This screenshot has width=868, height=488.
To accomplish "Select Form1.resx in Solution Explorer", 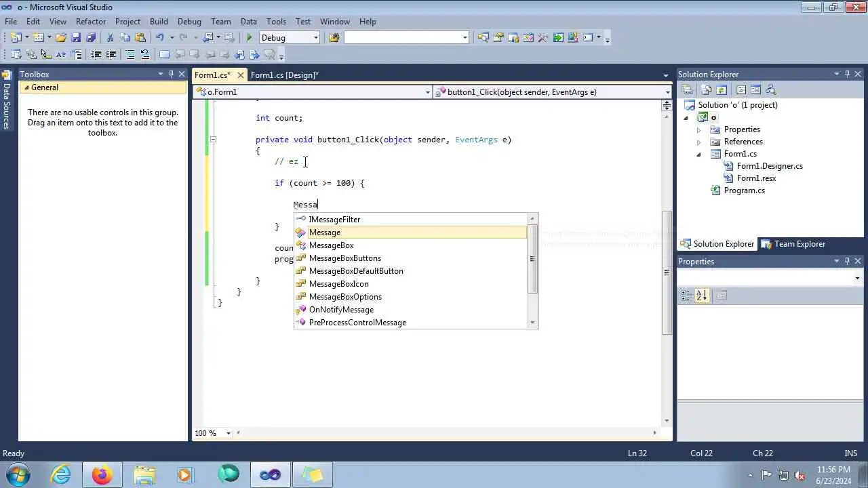I will [x=756, y=178].
